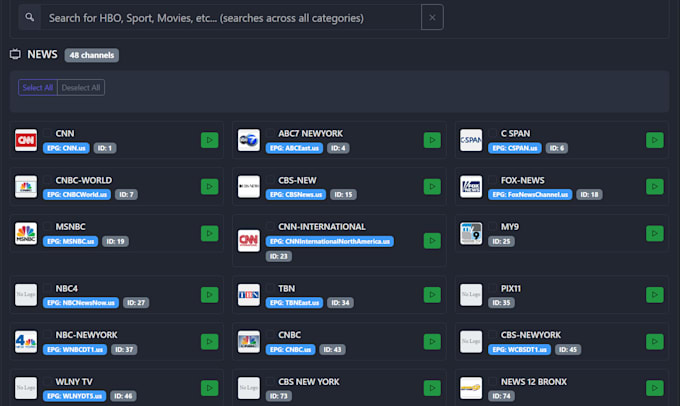Click the ID: 74 badge
The height and width of the screenshot is (406, 680).
(501, 396)
